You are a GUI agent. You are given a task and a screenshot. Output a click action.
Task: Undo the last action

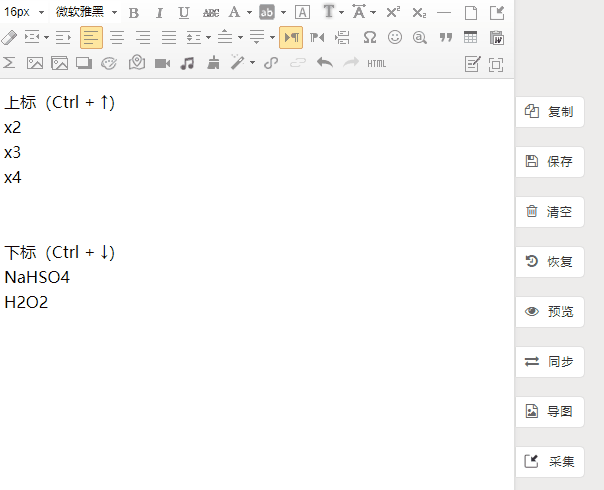pyautogui.click(x=324, y=63)
